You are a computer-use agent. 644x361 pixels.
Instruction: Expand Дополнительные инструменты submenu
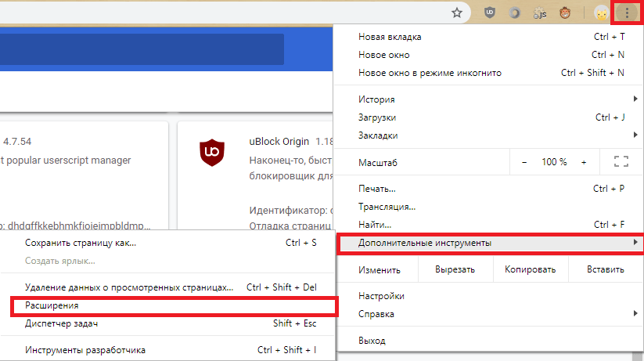[489, 243]
